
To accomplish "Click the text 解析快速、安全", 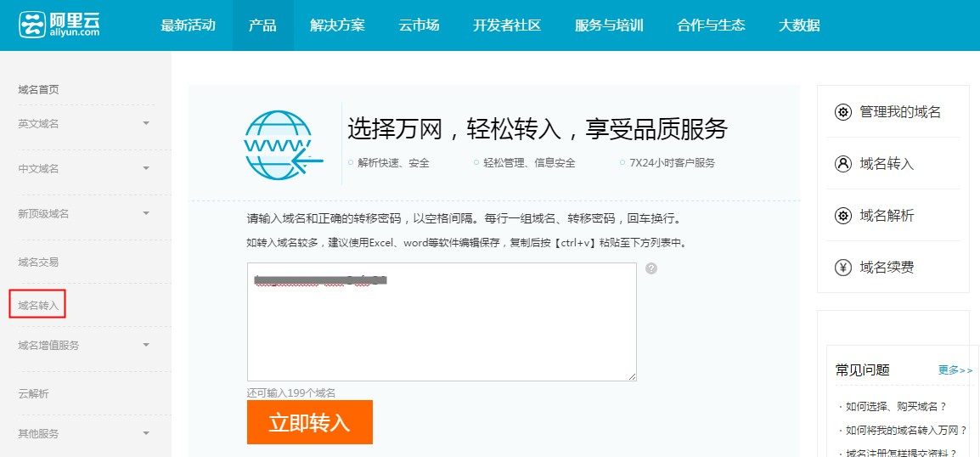I will coord(394,163).
